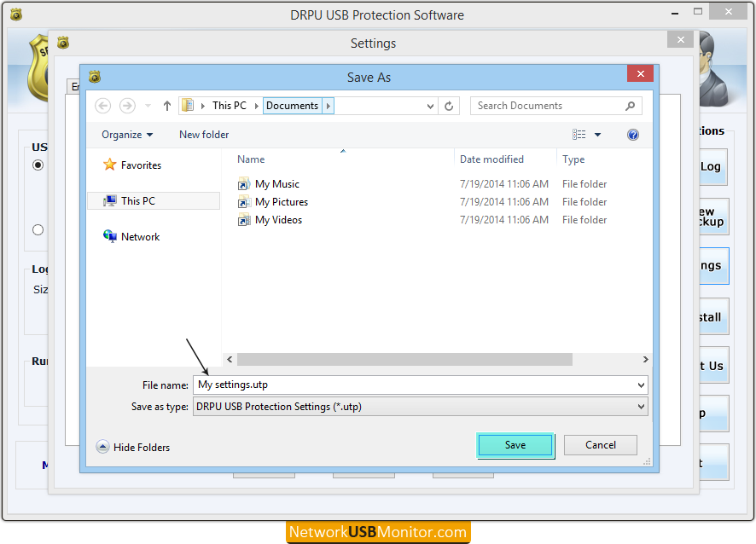Click the Network icon in sidebar

point(110,236)
